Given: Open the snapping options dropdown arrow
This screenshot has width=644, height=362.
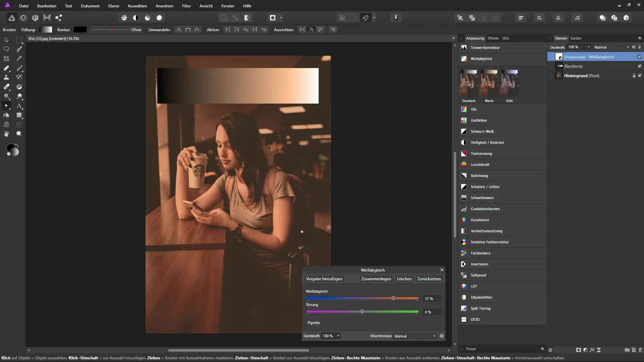Looking at the screenshot, I should (x=374, y=18).
